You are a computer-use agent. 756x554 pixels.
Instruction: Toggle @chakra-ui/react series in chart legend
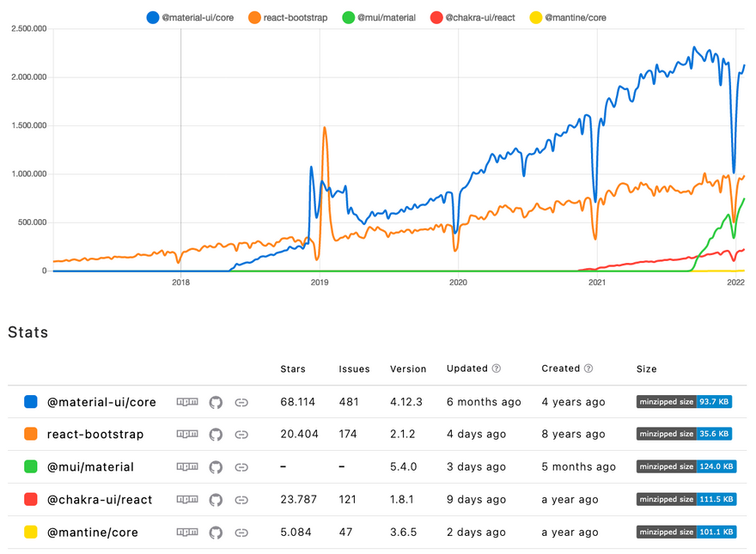tap(472, 16)
